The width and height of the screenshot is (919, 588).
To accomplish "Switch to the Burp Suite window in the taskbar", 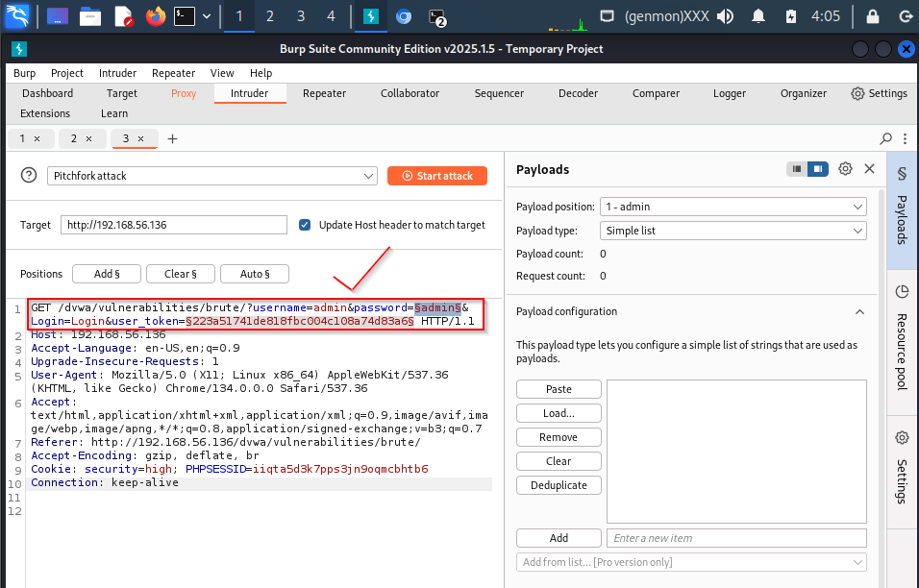I will (371, 16).
